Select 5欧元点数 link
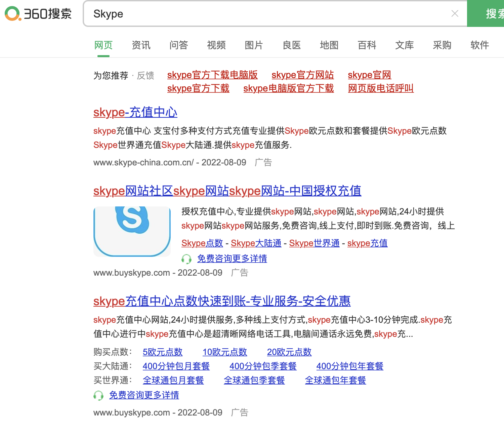This screenshot has height=433, width=504. click(163, 352)
